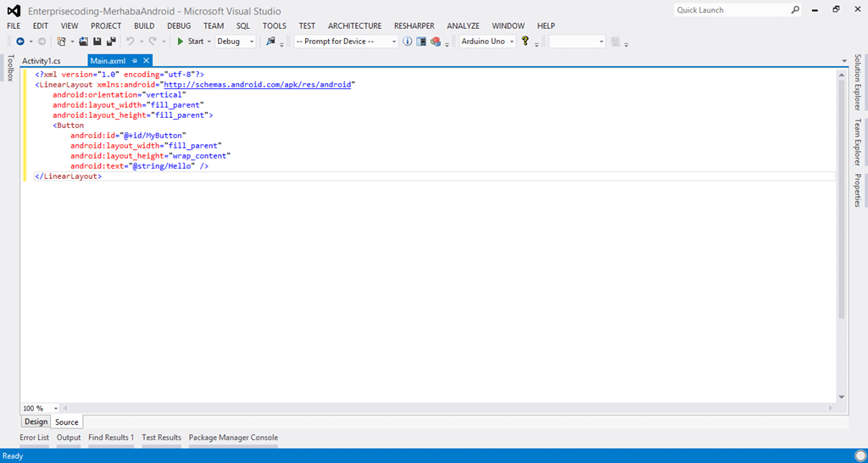The image size is (868, 463).
Task: Expand the Properties side panel
Action: tap(858, 191)
